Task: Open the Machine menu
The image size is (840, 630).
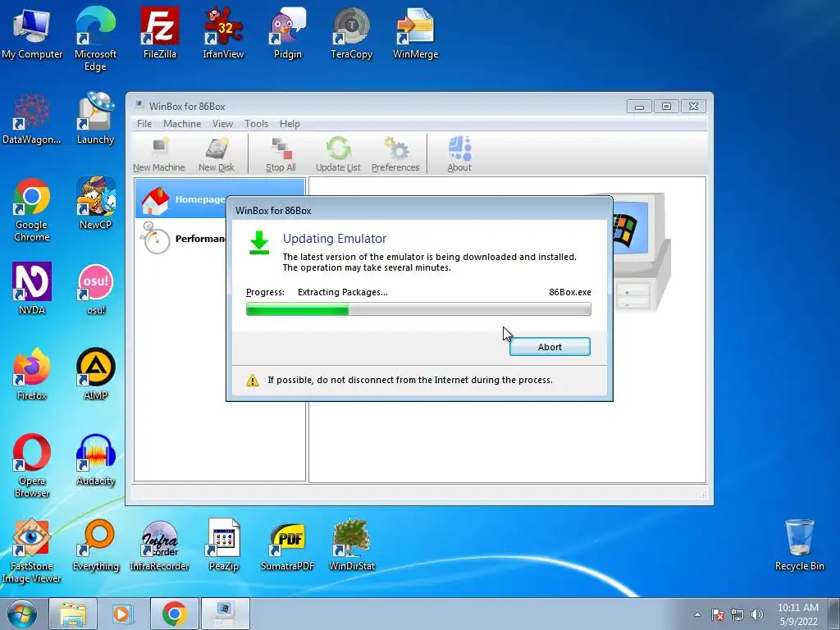Action: 182,124
